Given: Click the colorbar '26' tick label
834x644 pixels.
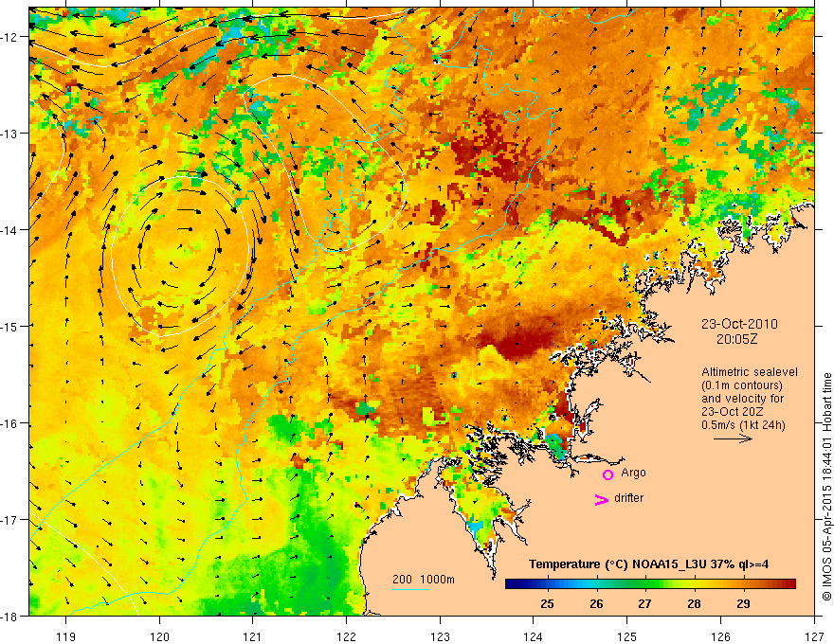Looking at the screenshot, I should point(596,604).
